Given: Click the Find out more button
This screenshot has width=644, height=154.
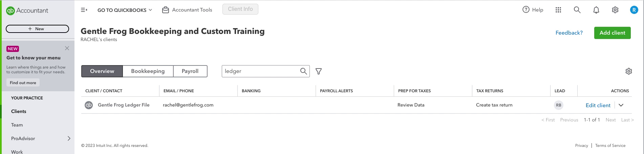Looking at the screenshot, I should [23, 83].
